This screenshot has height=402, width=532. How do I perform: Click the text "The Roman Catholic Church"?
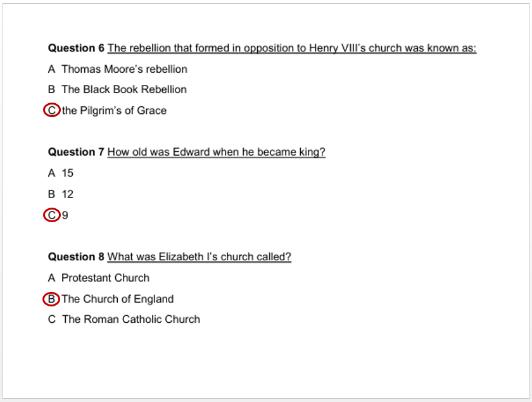click(x=130, y=319)
